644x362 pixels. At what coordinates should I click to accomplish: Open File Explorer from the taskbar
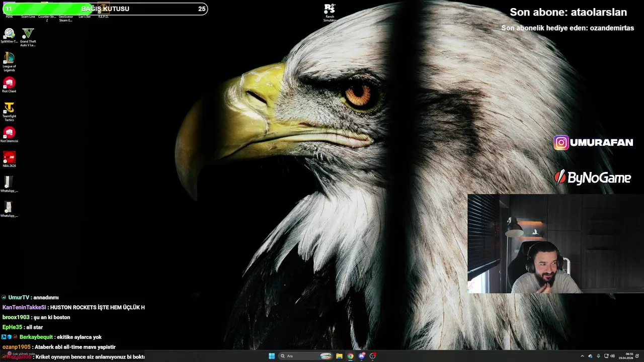tap(339, 356)
